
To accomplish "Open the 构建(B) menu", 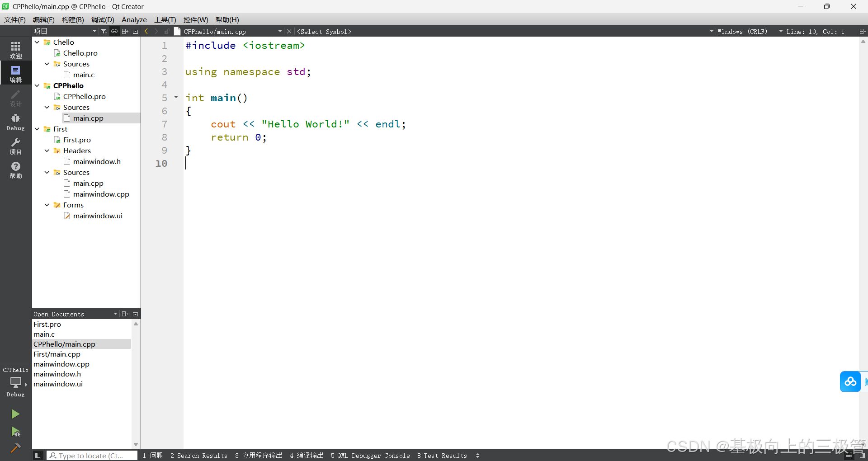I will click(73, 19).
